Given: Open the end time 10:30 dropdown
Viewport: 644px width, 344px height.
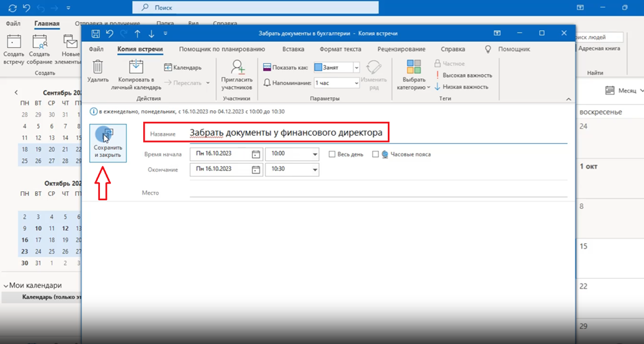Looking at the screenshot, I should click(x=314, y=169).
